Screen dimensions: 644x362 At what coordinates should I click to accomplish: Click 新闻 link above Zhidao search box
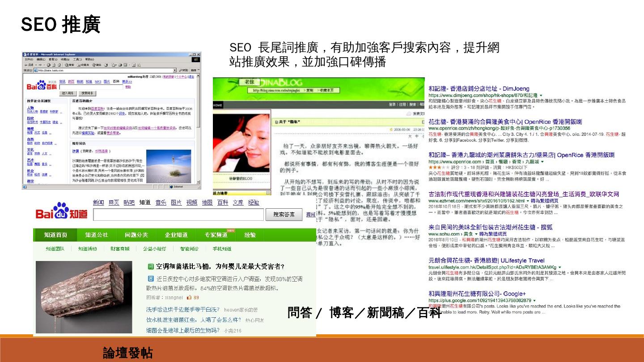[98, 202]
